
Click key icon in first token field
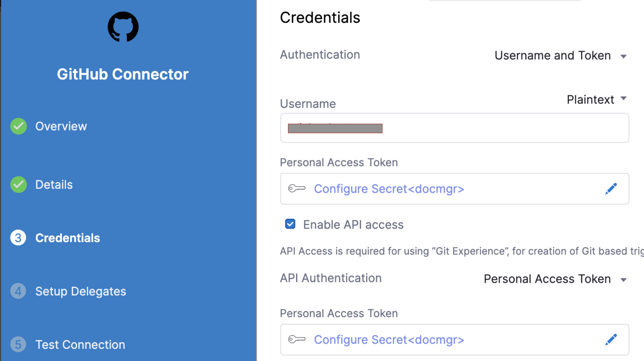click(297, 188)
